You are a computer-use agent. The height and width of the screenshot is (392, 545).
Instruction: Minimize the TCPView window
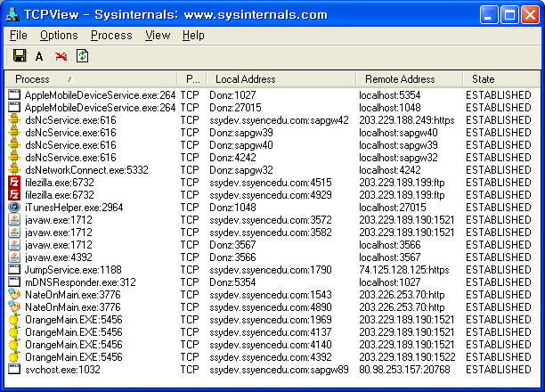tap(488, 14)
